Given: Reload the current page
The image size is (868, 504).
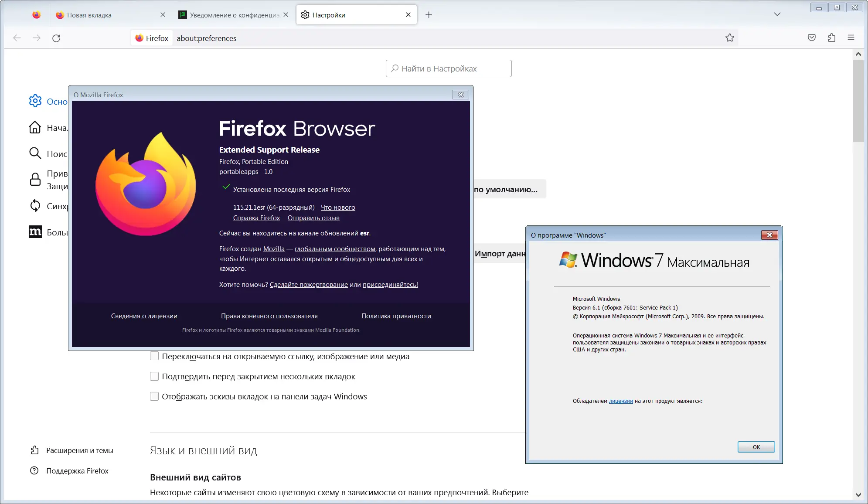Looking at the screenshot, I should click(56, 38).
